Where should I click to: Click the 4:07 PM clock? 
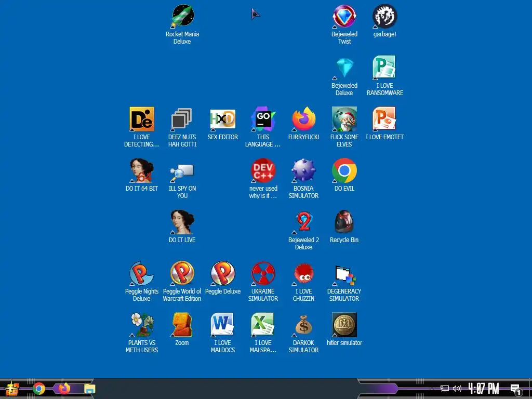pyautogui.click(x=484, y=389)
